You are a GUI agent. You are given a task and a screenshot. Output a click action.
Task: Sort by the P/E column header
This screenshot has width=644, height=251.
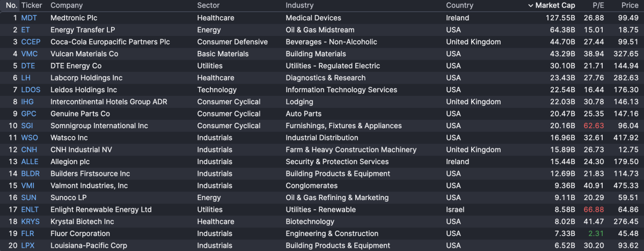coord(598,5)
